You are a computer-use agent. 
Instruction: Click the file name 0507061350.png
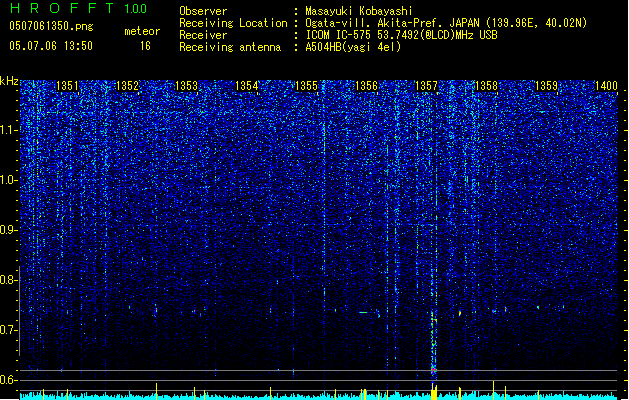pyautogui.click(x=51, y=27)
